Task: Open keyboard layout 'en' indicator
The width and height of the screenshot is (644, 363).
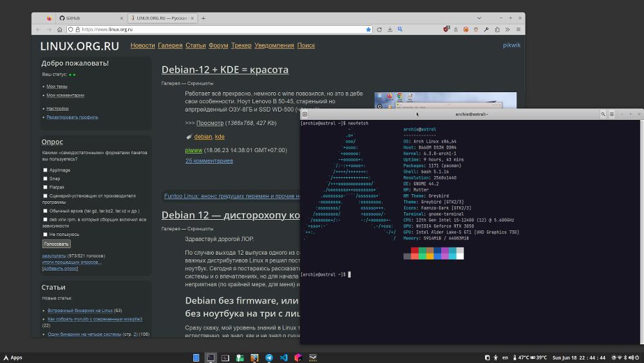Action: coord(505,358)
